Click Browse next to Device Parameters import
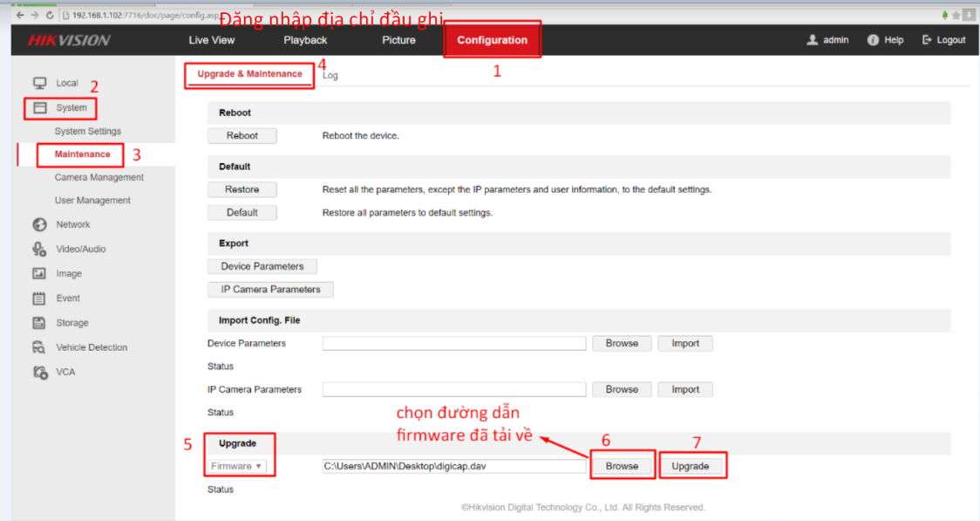This screenshot has width=980, height=521. click(x=622, y=343)
